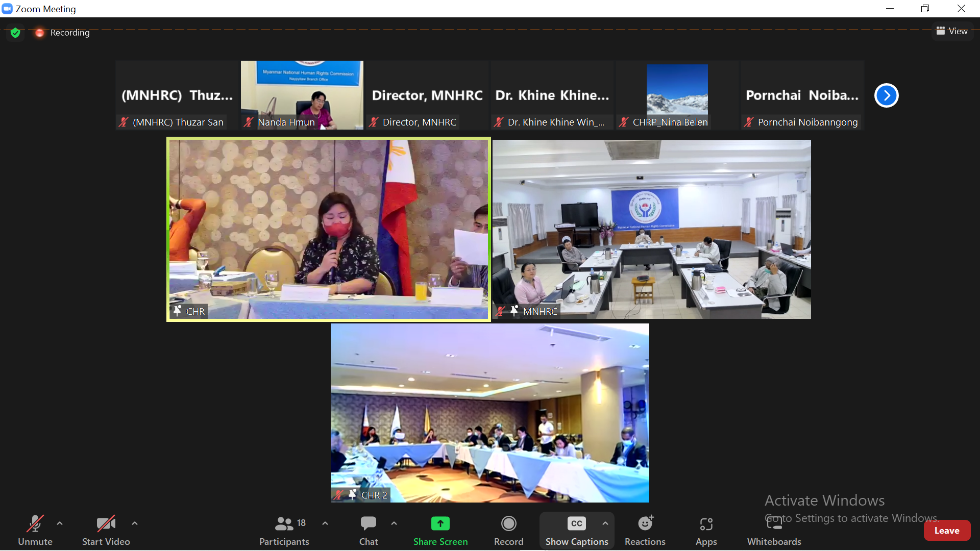
Task: Minimize the Zoom Meeting window
Action: tap(890, 9)
